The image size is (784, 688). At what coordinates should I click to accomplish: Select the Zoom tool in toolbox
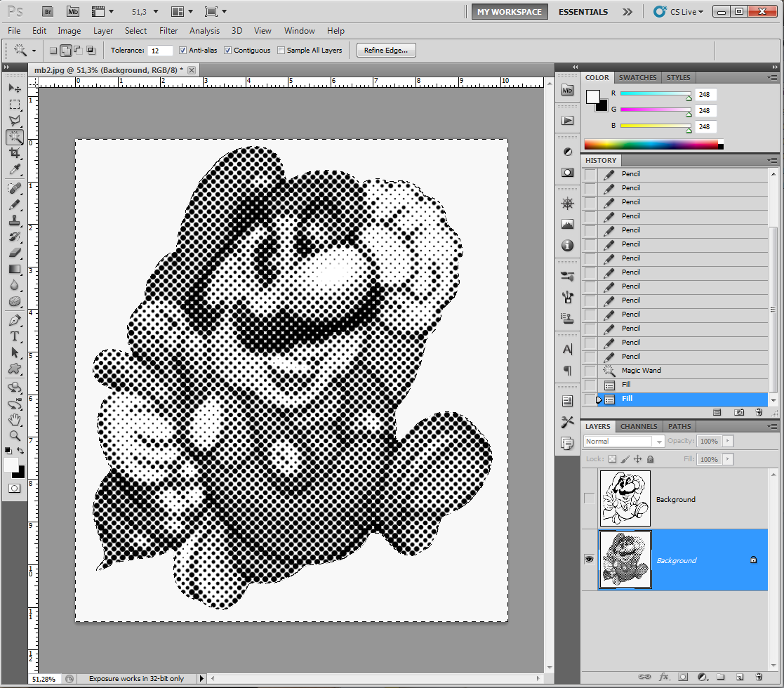click(15, 435)
